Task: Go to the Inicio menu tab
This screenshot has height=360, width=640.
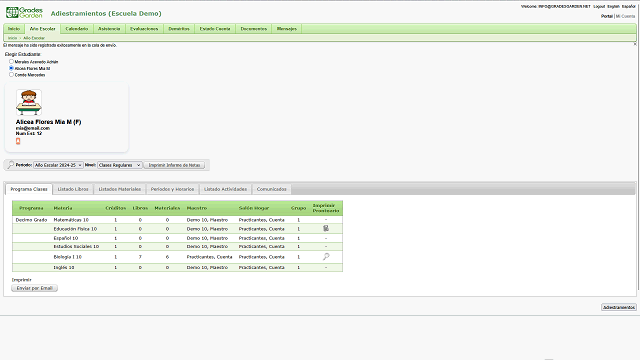Action: click(x=14, y=29)
